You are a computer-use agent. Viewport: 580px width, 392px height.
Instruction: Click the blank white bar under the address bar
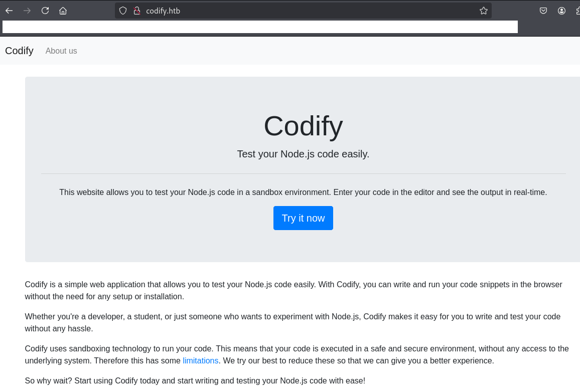(260, 27)
